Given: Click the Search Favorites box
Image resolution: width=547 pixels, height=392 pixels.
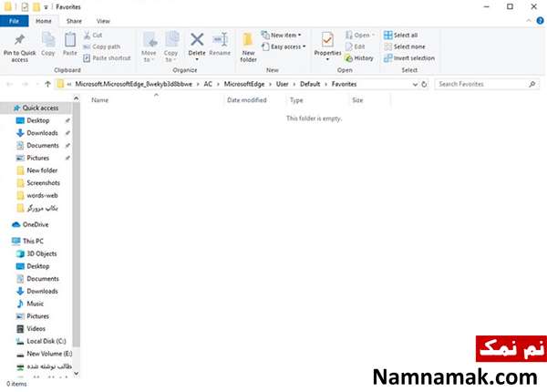Looking at the screenshot, I should pyautogui.click(x=487, y=84).
